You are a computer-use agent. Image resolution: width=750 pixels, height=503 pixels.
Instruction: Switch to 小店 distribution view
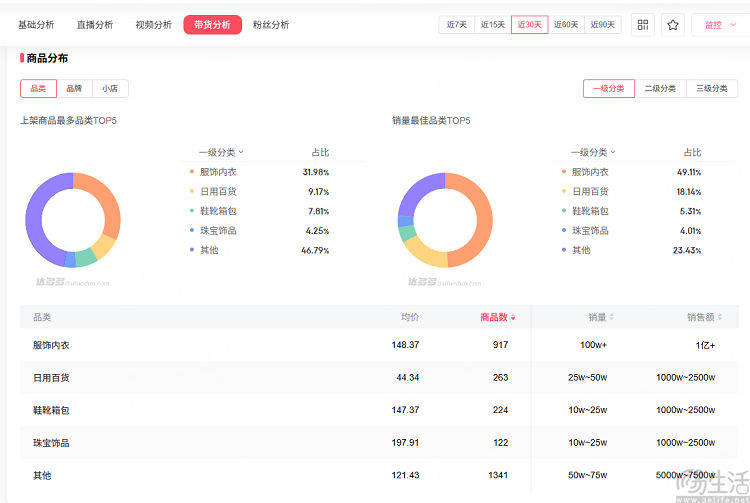110,88
